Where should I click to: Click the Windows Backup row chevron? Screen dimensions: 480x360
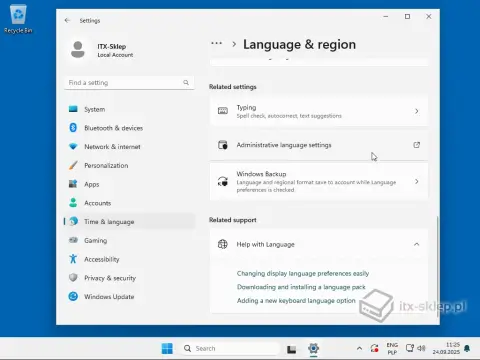pyautogui.click(x=417, y=181)
